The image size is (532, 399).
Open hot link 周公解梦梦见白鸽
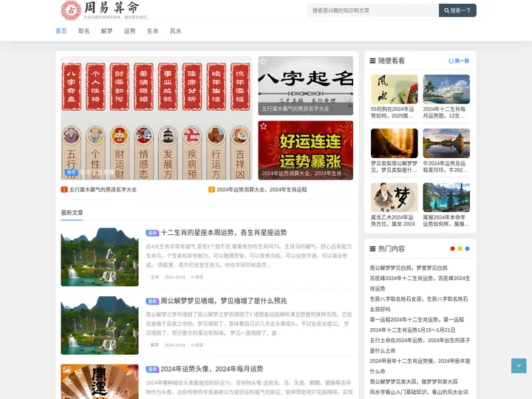[409, 268]
